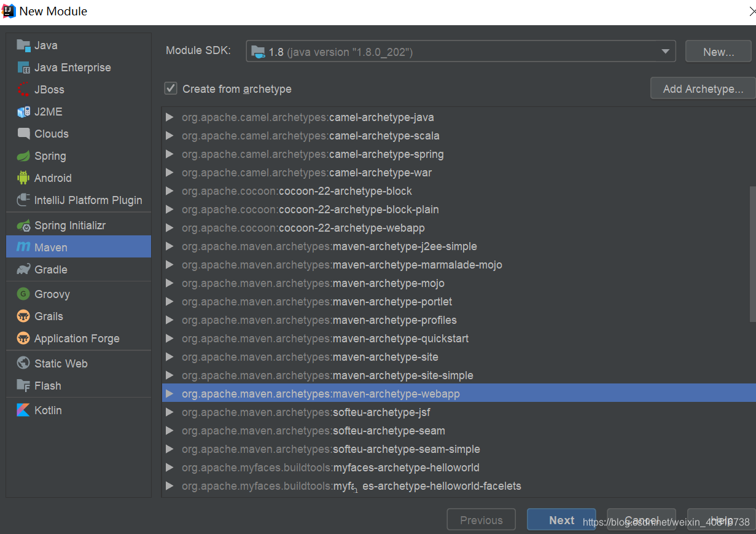Image resolution: width=756 pixels, height=534 pixels.
Task: Choose Java module type
Action: click(x=79, y=45)
